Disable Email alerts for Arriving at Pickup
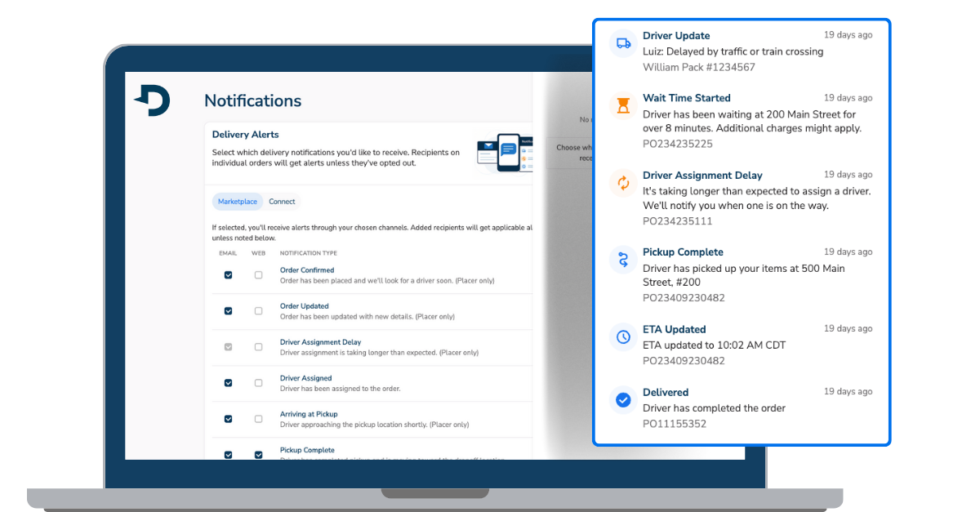The height and width of the screenshot is (512, 980). tap(228, 419)
